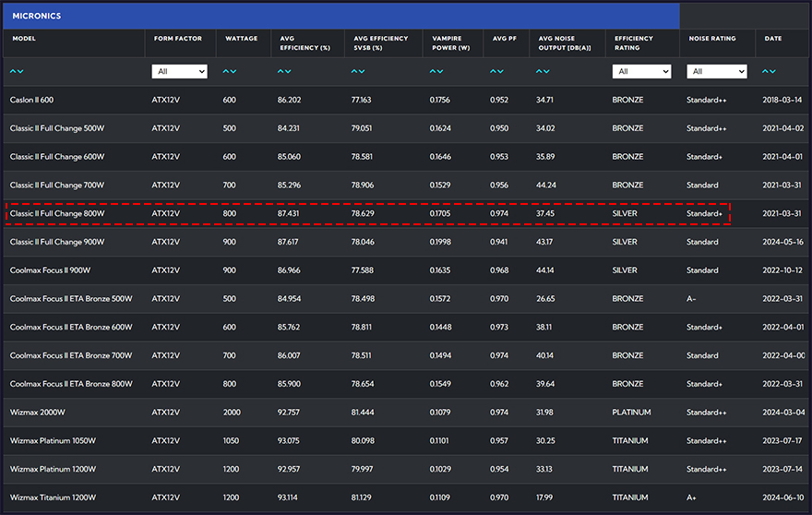The width and height of the screenshot is (812, 515).
Task: Click PLATINUM rating for Wizmax 2000W
Action: pyautogui.click(x=631, y=413)
